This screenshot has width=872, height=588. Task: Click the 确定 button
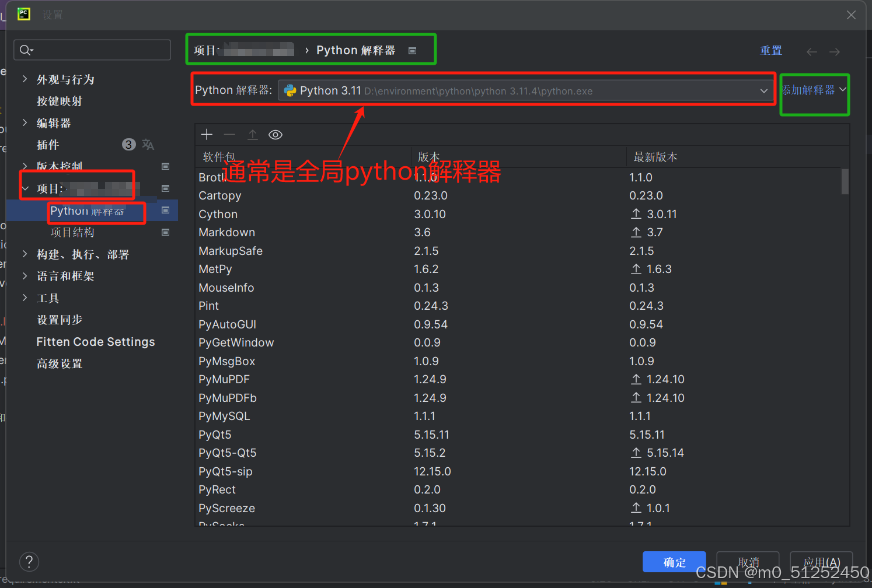tap(674, 562)
